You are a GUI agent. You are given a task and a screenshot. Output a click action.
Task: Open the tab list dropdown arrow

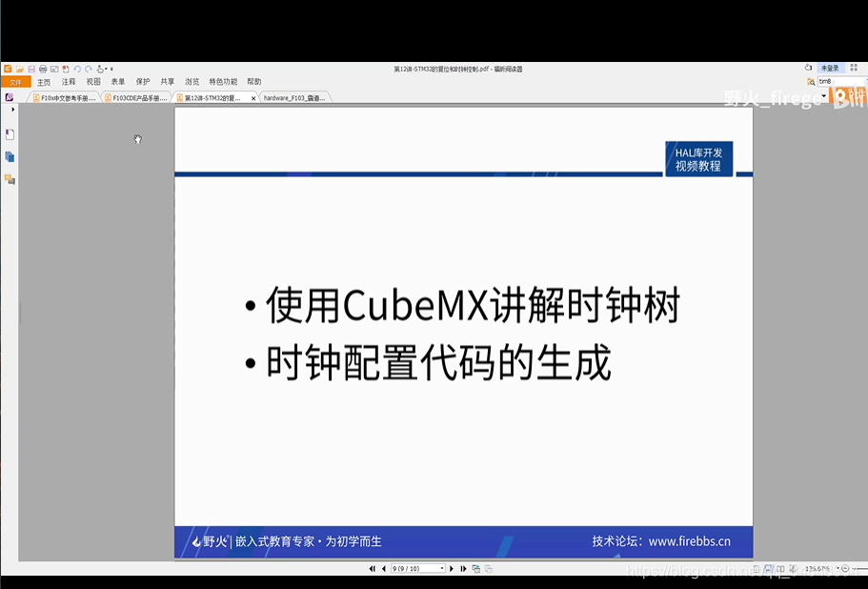point(824,96)
